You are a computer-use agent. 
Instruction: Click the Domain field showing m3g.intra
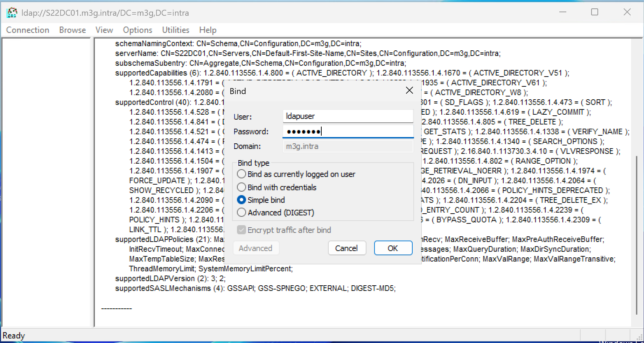(x=348, y=146)
